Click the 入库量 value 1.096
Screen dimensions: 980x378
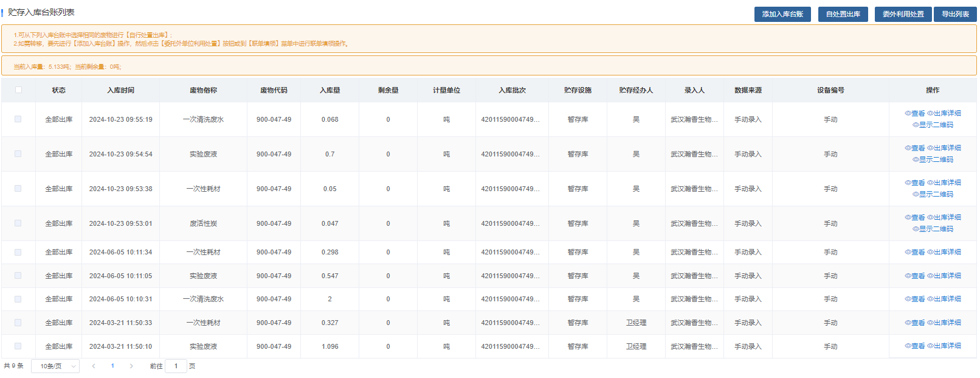point(330,346)
